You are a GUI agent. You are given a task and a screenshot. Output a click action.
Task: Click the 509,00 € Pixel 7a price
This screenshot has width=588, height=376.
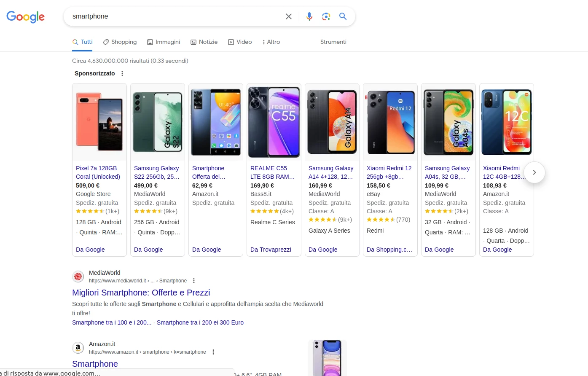click(x=88, y=185)
